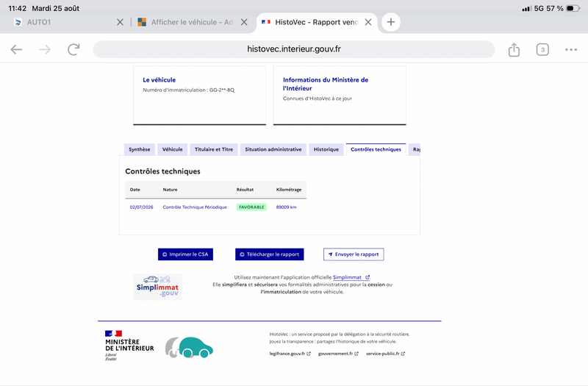Open the Véhicule tab
Viewport: 588px width, 386px height.
tap(173, 149)
